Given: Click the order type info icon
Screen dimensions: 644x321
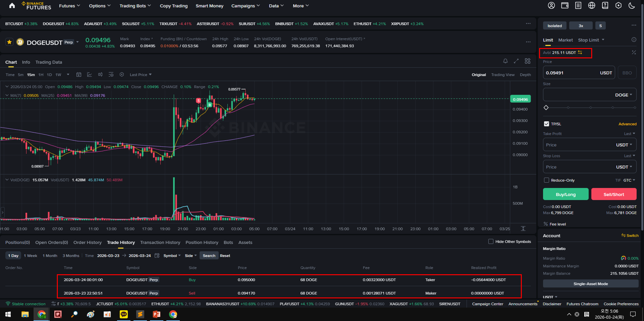Looking at the screenshot, I should (634, 40).
